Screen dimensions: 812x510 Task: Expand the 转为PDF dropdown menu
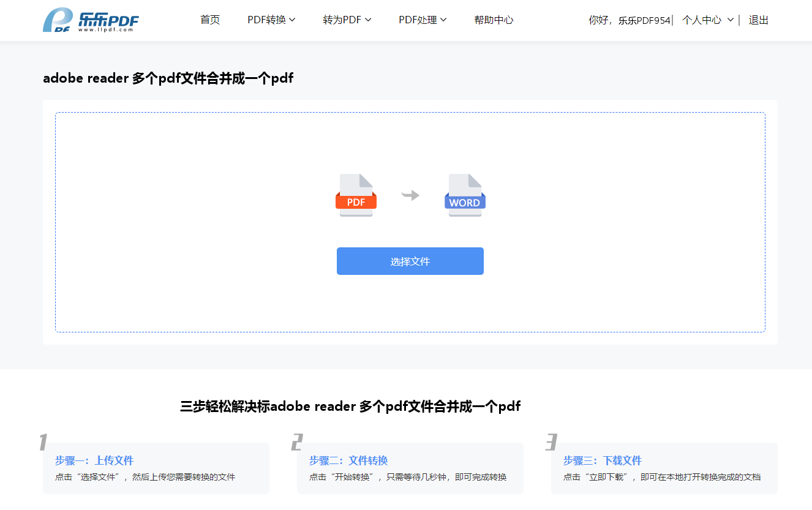[347, 20]
